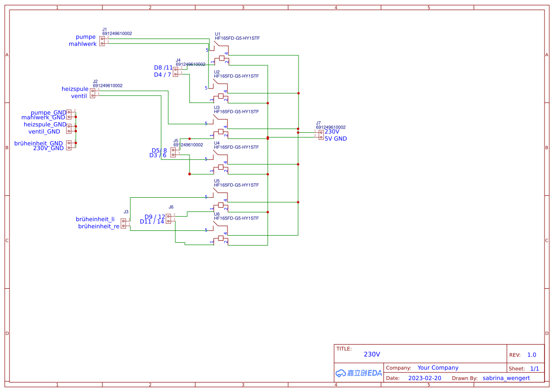Click pin 1 of connector J1
This screenshot has width=554, height=392.
tap(101, 43)
